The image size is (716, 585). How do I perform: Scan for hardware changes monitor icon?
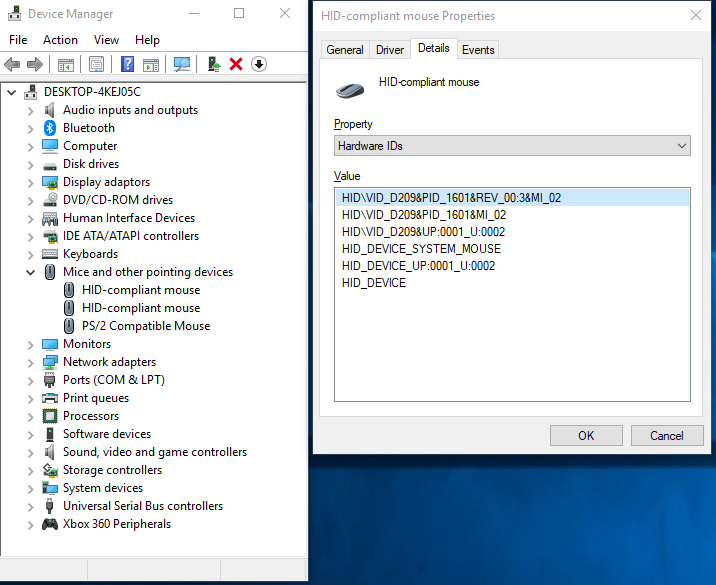coord(182,64)
